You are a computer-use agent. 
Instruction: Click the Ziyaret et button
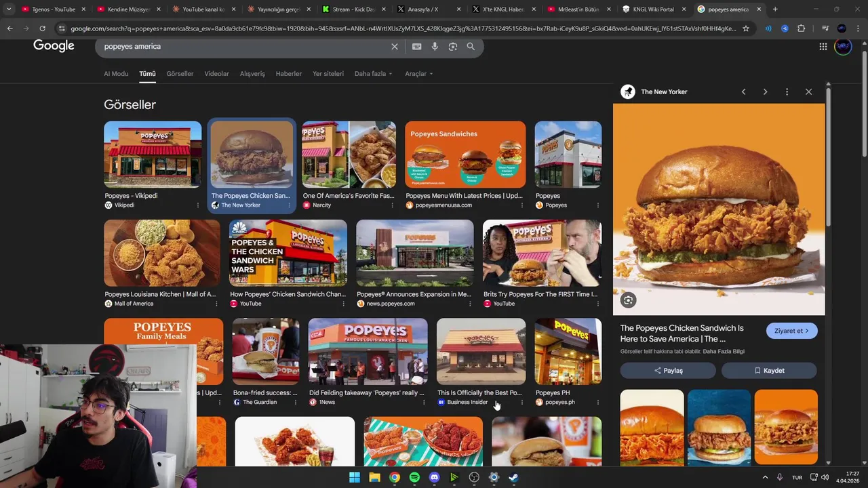pyautogui.click(x=792, y=331)
